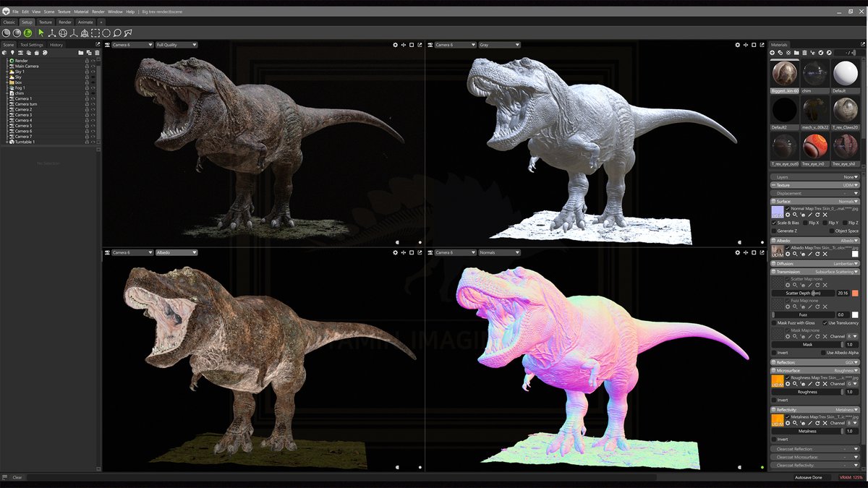Select Camera 3 in scene tree
The image size is (868, 488).
click(x=23, y=115)
